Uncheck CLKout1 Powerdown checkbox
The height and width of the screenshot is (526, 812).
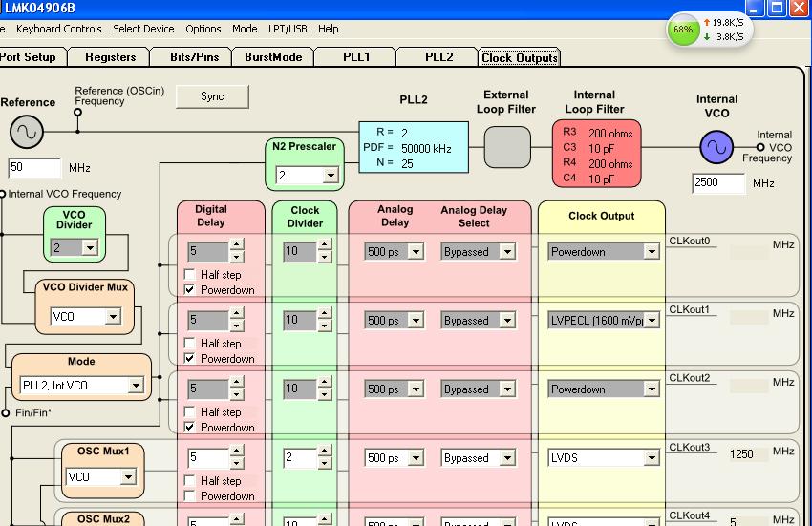(189, 359)
